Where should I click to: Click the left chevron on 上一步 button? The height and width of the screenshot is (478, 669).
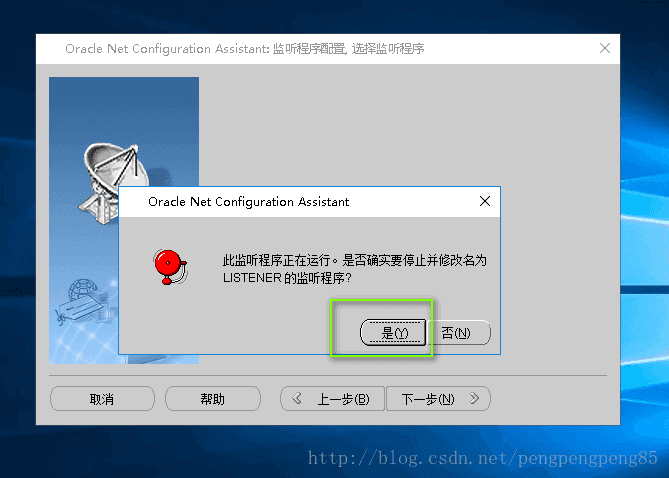[x=297, y=399]
